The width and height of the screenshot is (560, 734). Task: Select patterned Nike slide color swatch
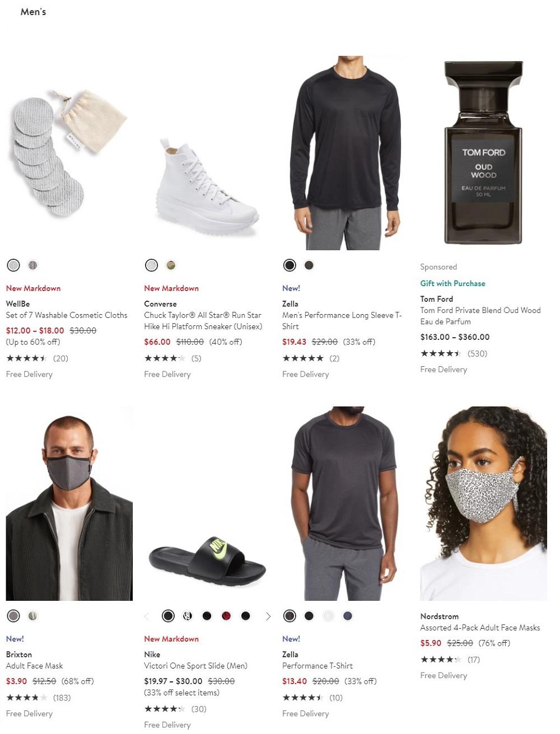188,616
